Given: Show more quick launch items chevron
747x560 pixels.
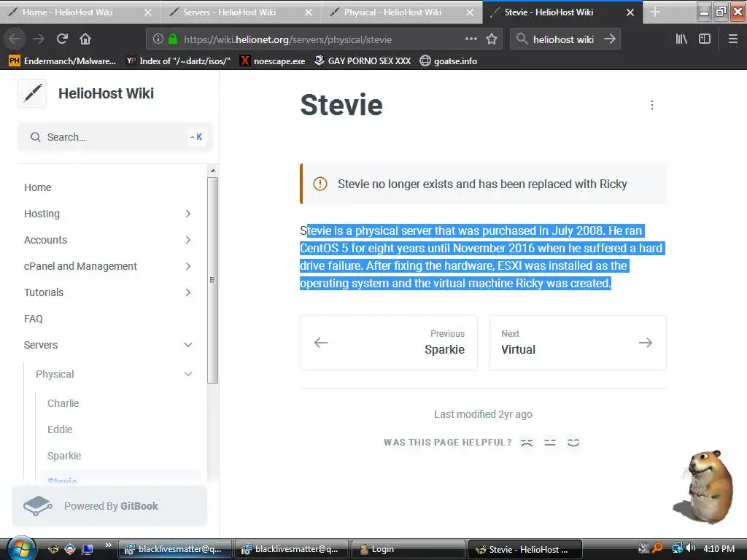Looking at the screenshot, I should click(108, 545).
